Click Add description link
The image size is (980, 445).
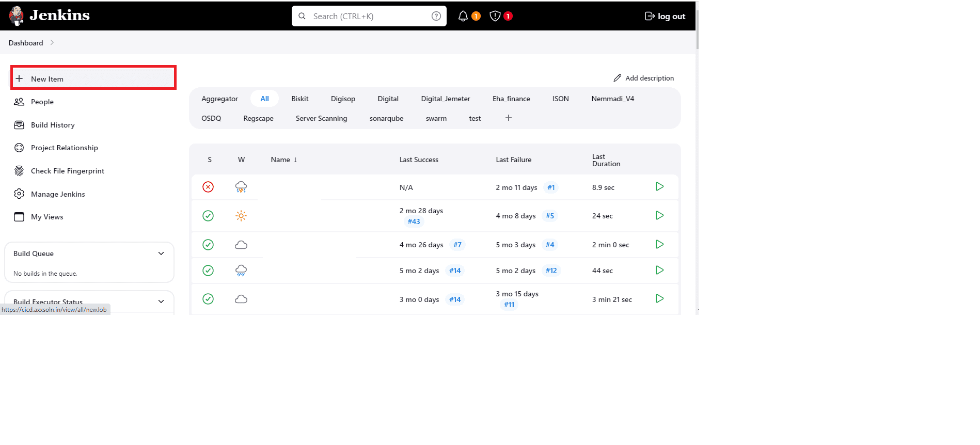(644, 78)
